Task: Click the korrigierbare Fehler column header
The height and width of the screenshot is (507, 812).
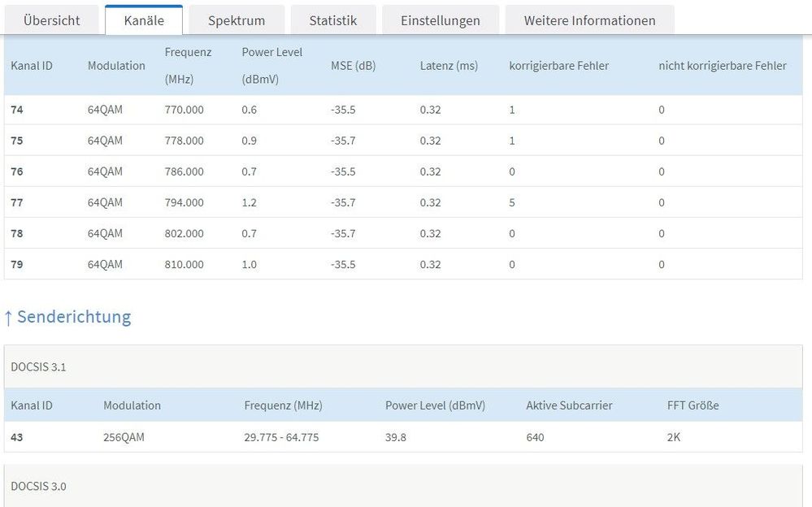Action: click(558, 66)
